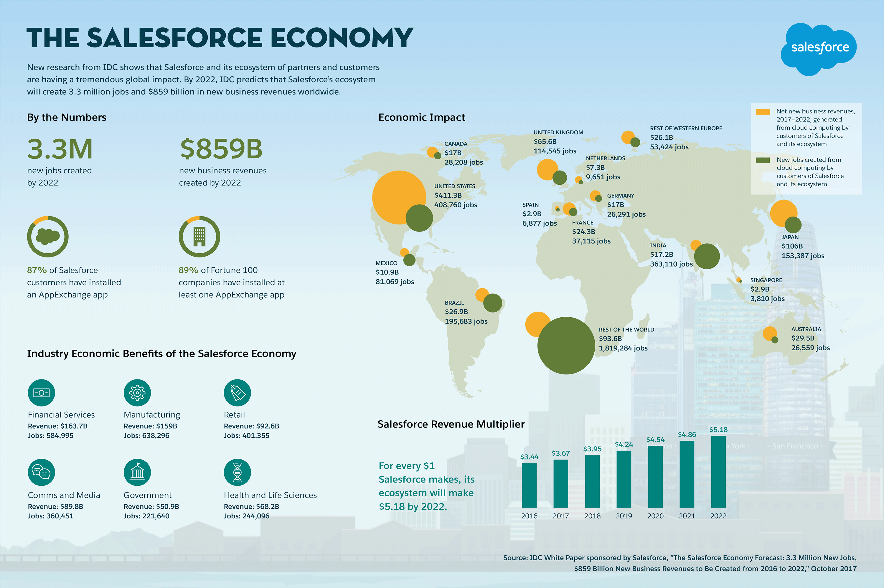884x588 pixels.
Task: Click the Brazil green jobs bubble
Action: (493, 303)
